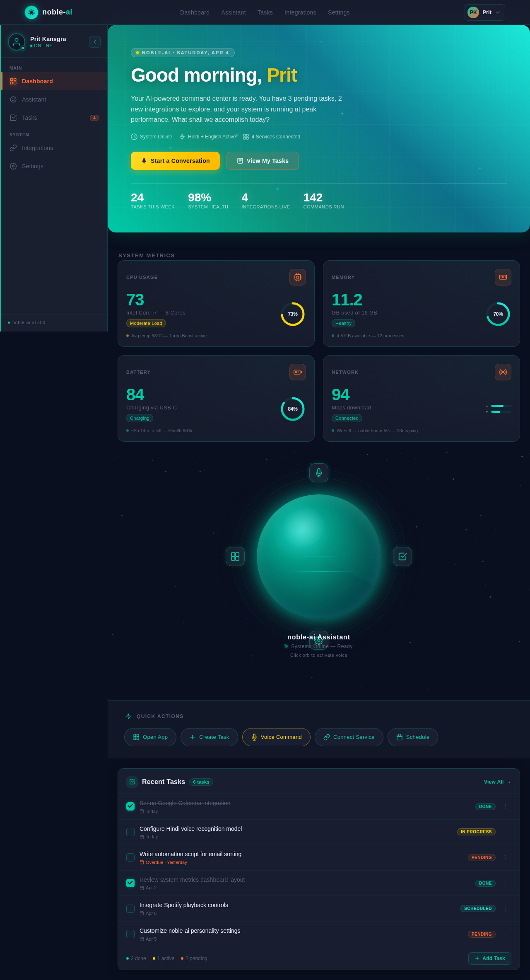Select Settings in the sidebar
Image resolution: width=530 pixels, height=980 pixels.
click(x=54, y=166)
